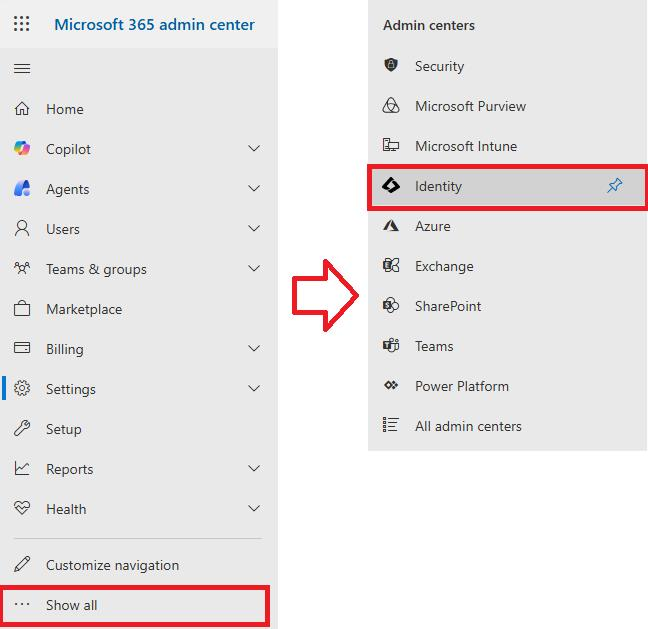Open the app launcher waffle icon
Viewport: 648px width, 629px height.
(x=21, y=24)
